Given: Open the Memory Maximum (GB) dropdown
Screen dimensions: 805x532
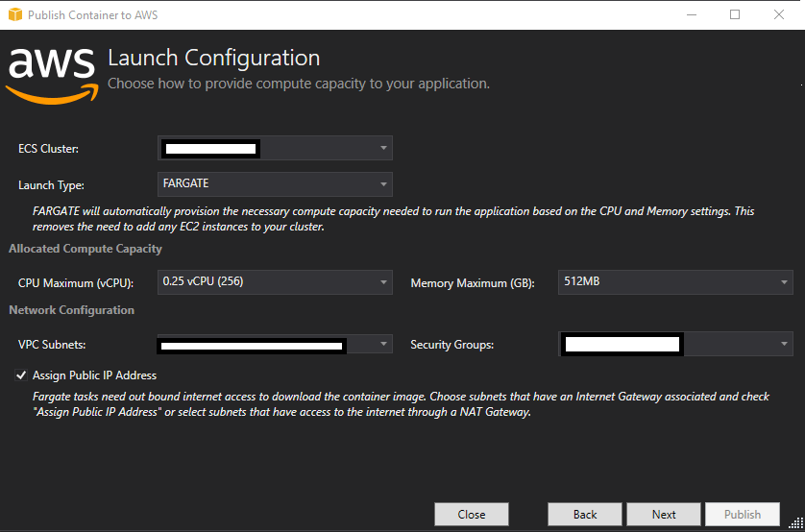Looking at the screenshot, I should [x=675, y=282].
